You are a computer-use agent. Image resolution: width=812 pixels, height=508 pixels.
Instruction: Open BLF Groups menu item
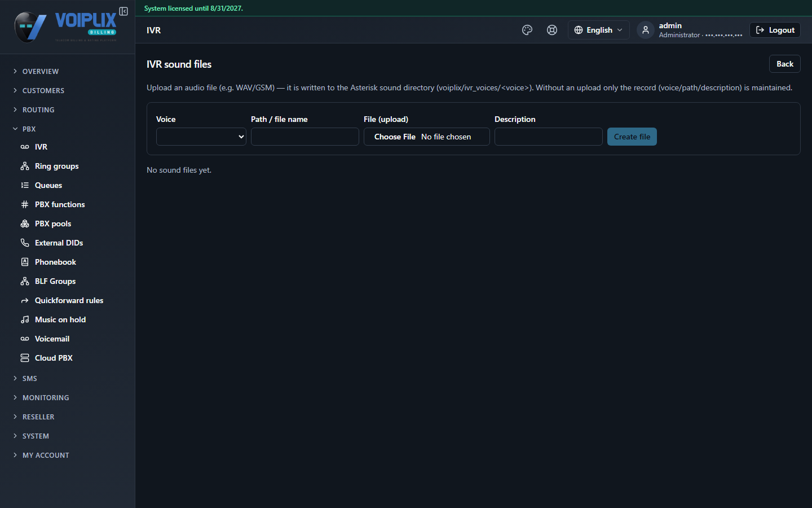point(71,281)
